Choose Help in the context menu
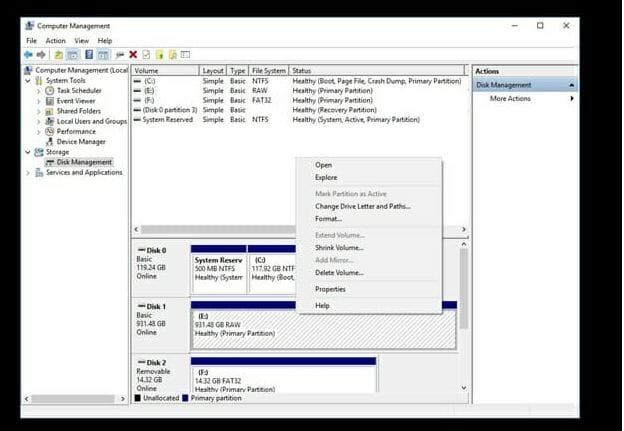The image size is (624, 431). click(369, 306)
